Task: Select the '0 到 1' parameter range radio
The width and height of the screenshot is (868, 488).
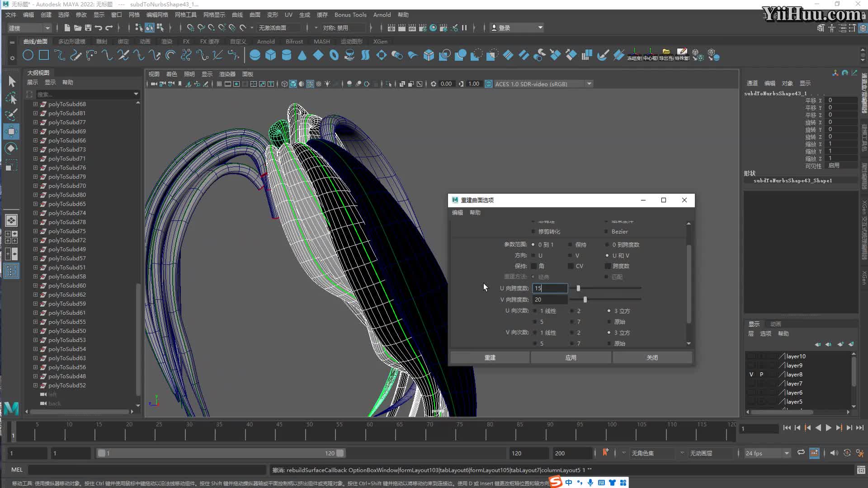Action: click(533, 244)
